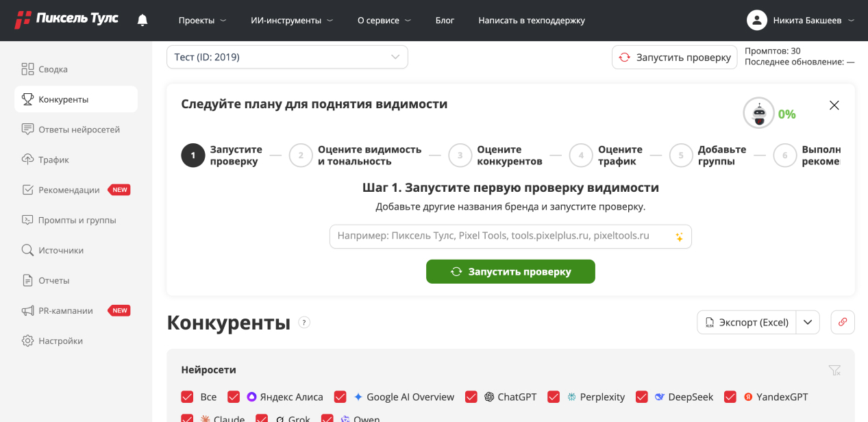Click the Конкуренты trophy icon
This screenshot has height=422, width=868.
coord(27,99)
